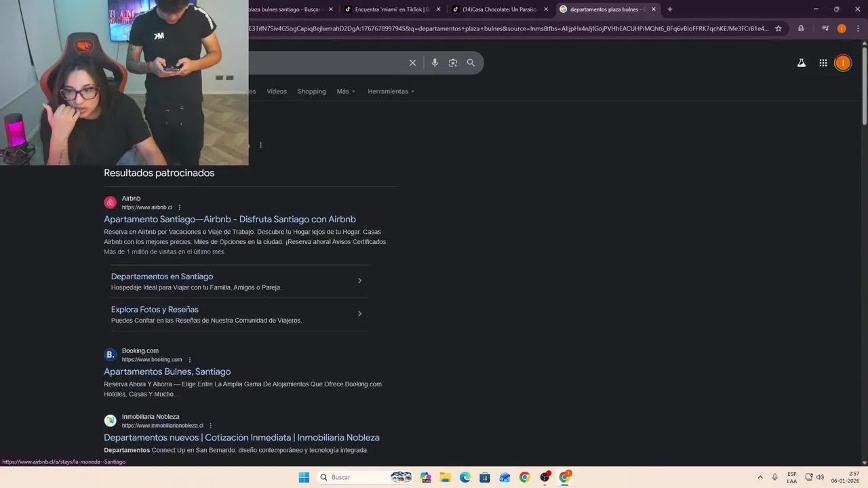Launch Microsoft Edge from taskbar
This screenshot has height=488, width=868.
coord(465,477)
